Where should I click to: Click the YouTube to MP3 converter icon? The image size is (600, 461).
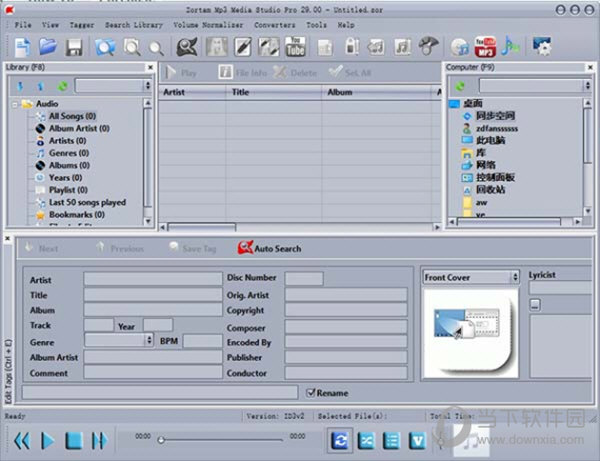click(x=485, y=46)
